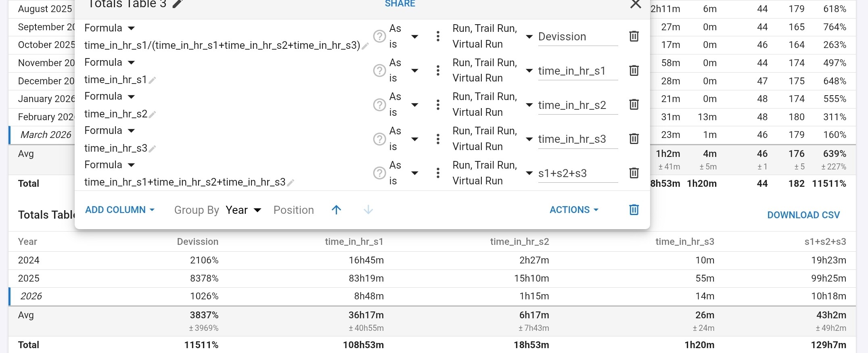
Task: Open help icon for time_in_hr_s1 row
Action: 379,71
